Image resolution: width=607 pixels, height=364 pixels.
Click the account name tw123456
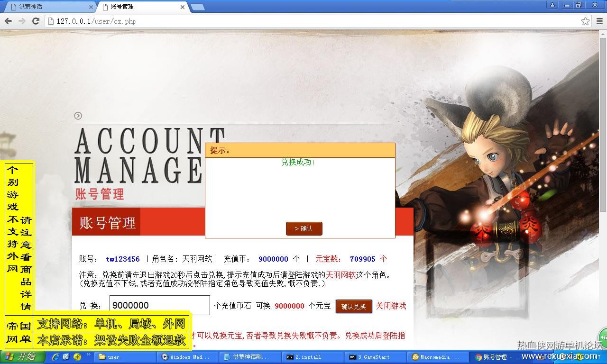coord(123,259)
